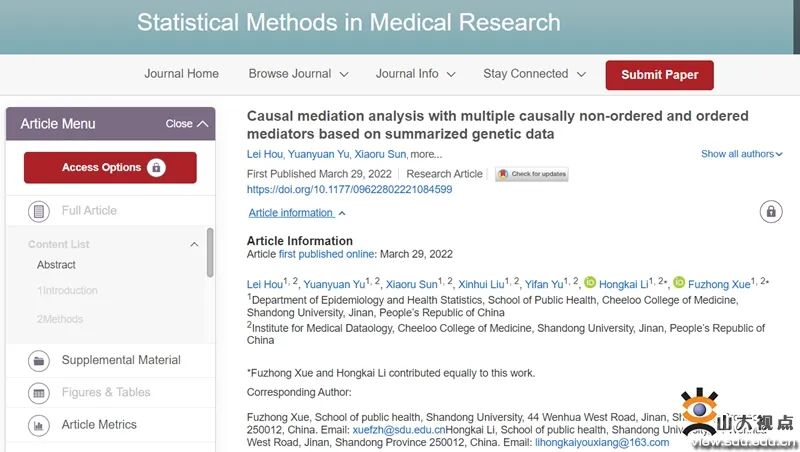Collapse the Content List section

194,244
